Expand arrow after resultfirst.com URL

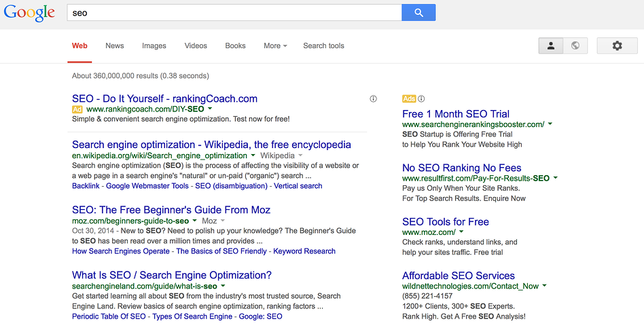pyautogui.click(x=556, y=178)
